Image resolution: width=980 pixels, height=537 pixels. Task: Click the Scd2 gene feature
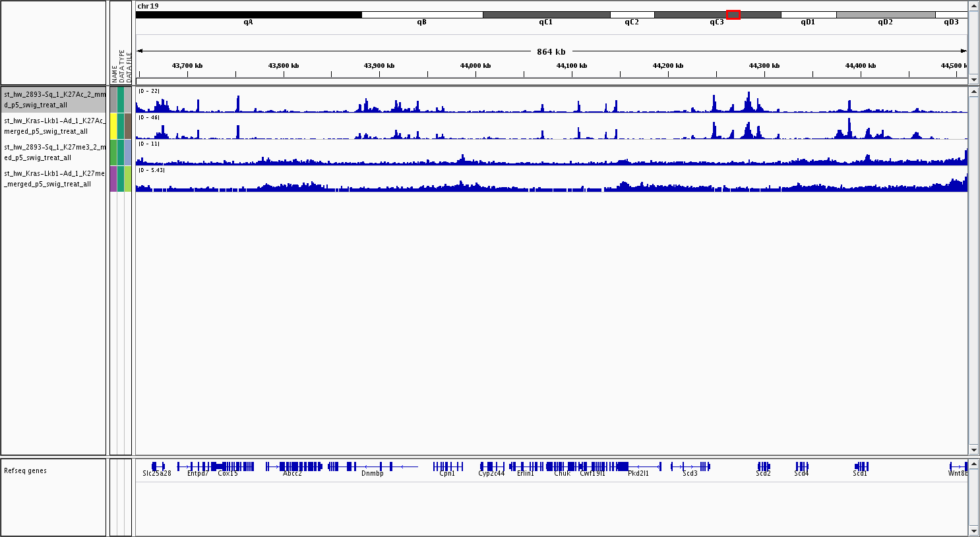click(x=764, y=466)
